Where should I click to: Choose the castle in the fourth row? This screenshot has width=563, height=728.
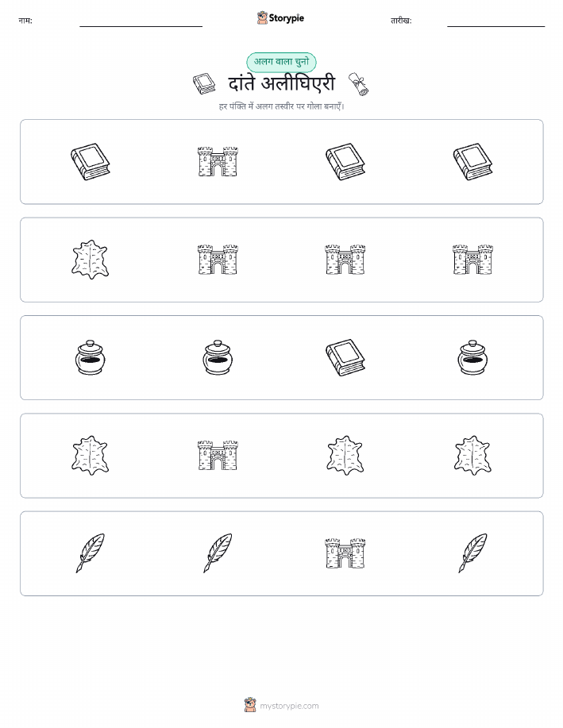[x=218, y=456]
